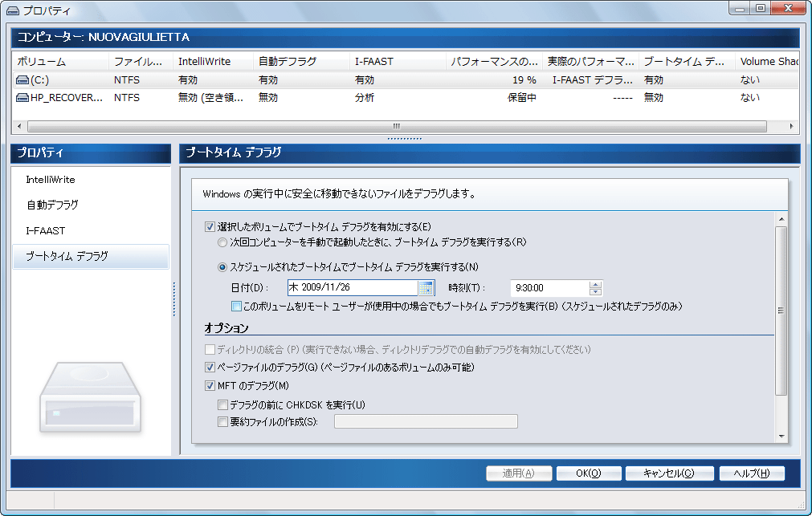Click the HP_RECOVERY drive icon
812x516 pixels.
(x=22, y=97)
